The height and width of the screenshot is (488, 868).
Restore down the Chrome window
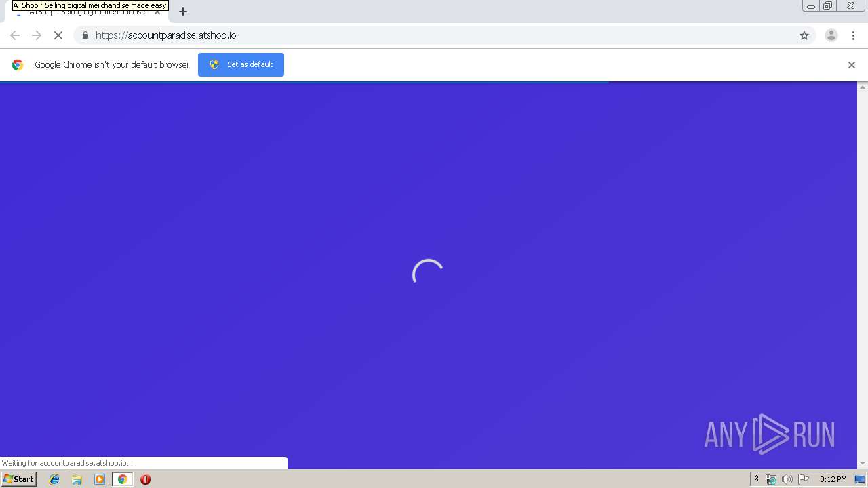(x=827, y=6)
